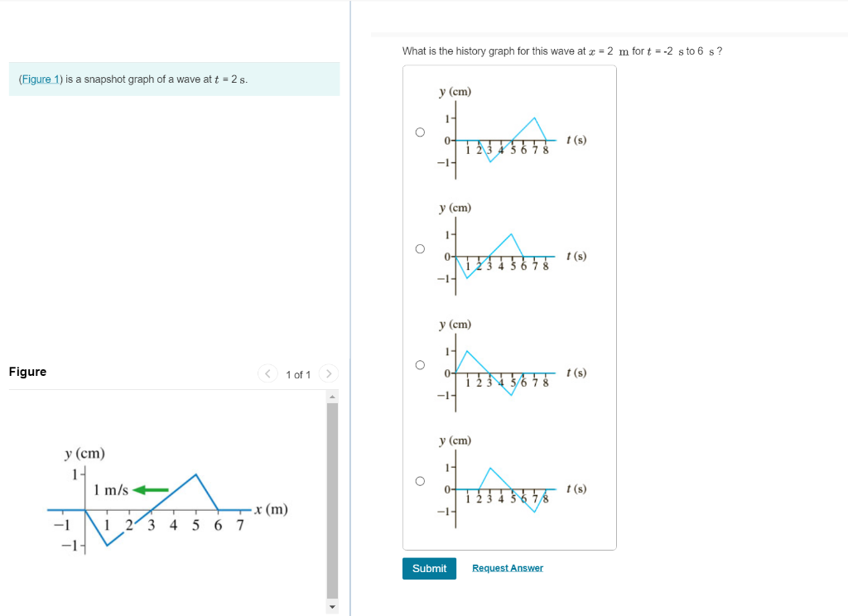The image size is (848, 616).
Task: Click the previous figure arrow
Action: [x=267, y=373]
